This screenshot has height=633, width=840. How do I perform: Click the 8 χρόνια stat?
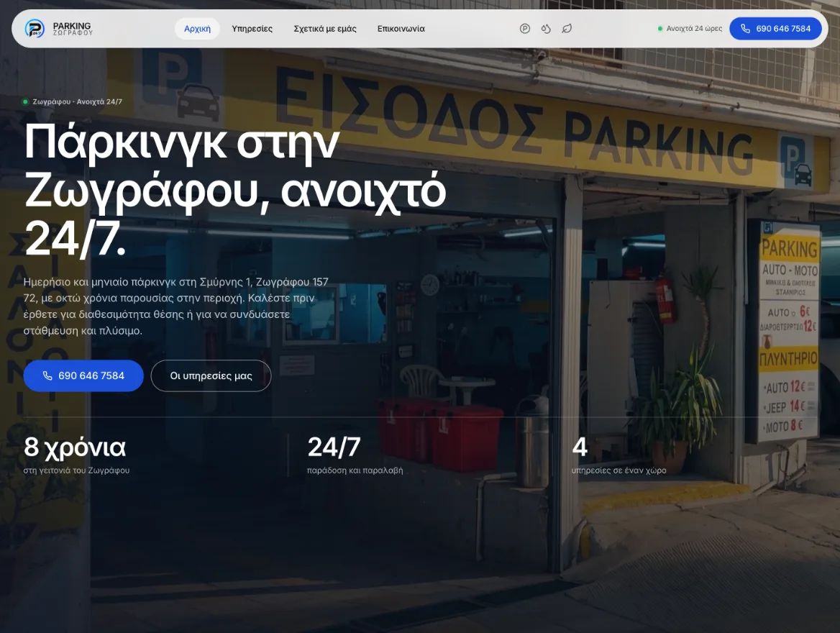75,447
